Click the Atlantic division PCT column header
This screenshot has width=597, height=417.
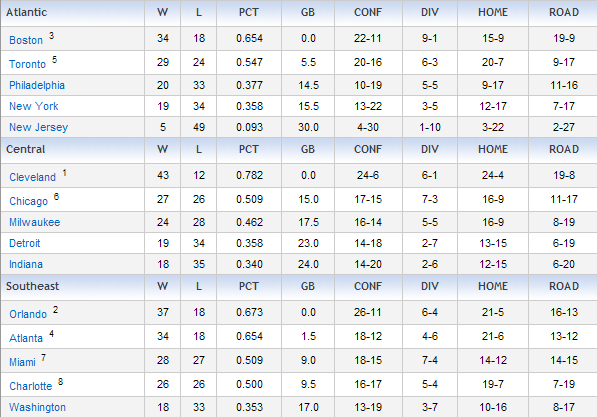249,12
